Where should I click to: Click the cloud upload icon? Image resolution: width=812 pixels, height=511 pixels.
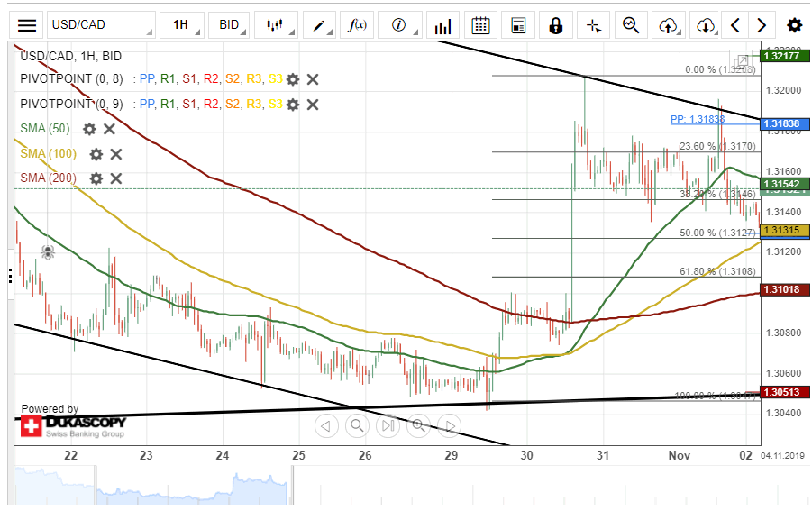[668, 25]
